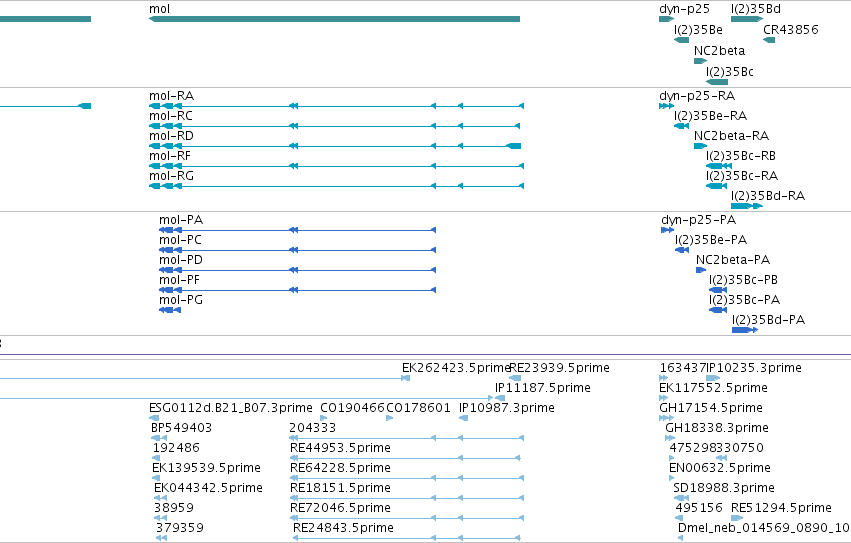851x543 pixels.
Task: Select EST CO190466
Action: point(323,418)
